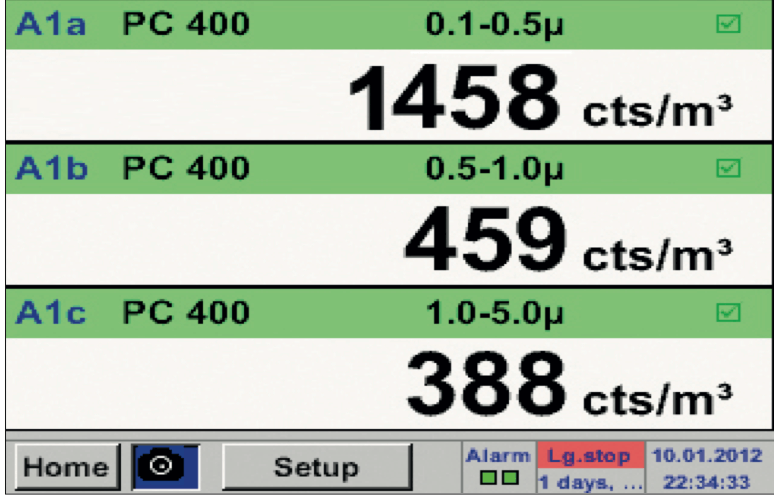Take a screenshot with the camera icon
The image size is (774, 496).
(x=166, y=466)
